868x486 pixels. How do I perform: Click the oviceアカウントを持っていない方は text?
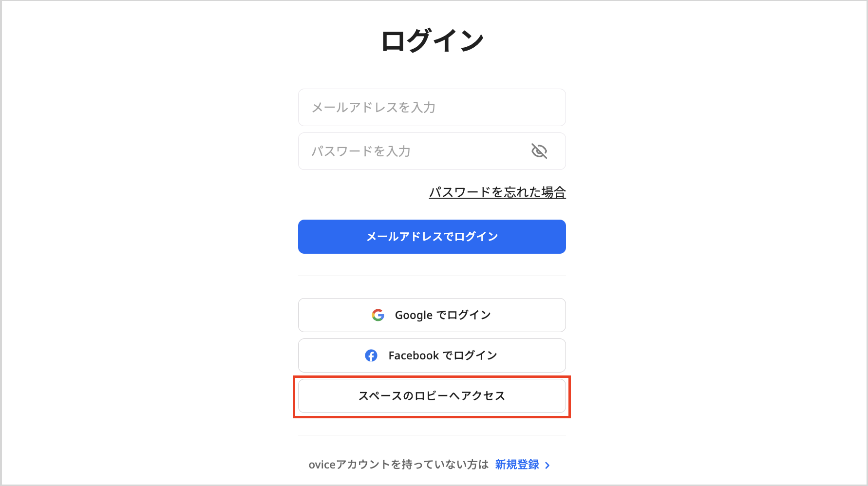coord(398,465)
